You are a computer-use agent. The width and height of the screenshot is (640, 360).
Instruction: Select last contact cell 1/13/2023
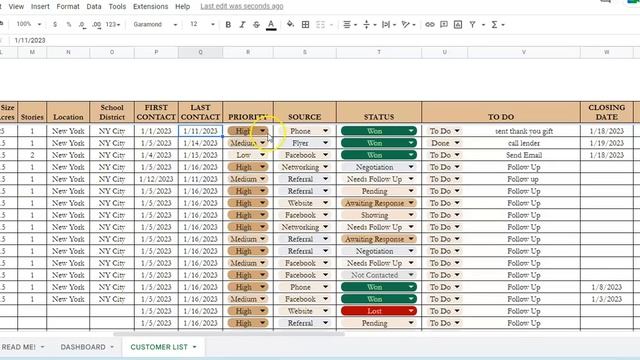pos(200,155)
